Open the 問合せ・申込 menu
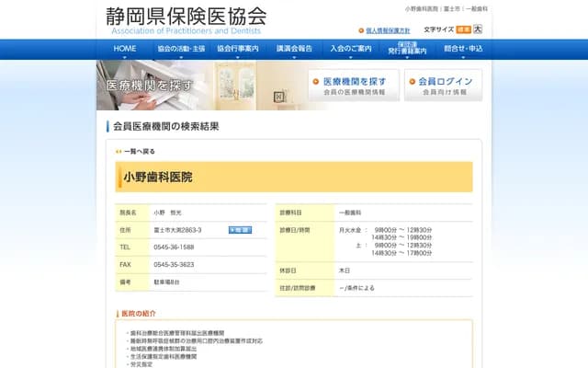The width and height of the screenshot is (588, 368). coord(463,49)
